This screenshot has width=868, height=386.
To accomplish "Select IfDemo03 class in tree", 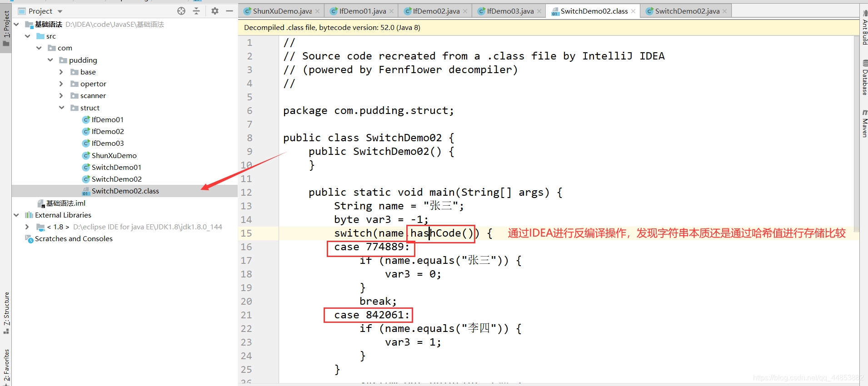I will coord(108,143).
